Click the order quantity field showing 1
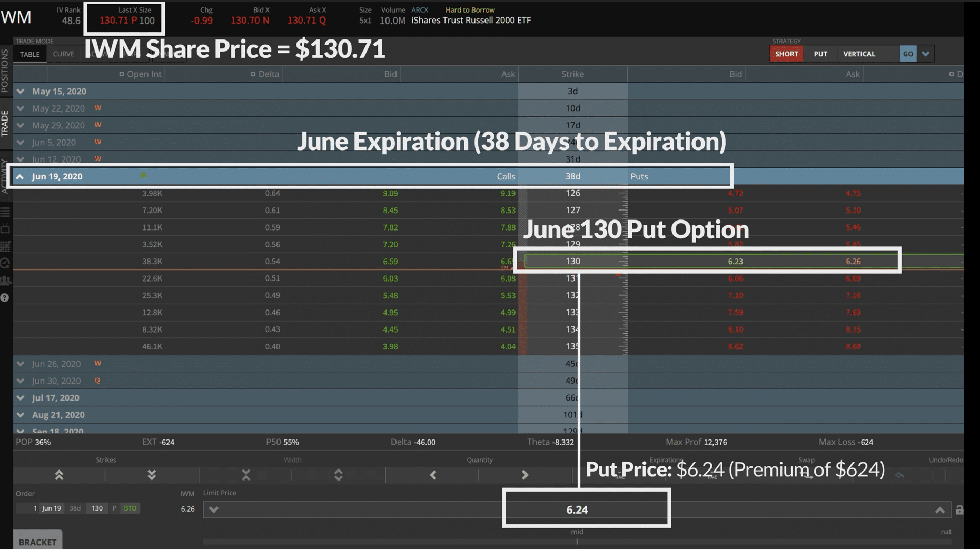Viewport: 980px width, 550px height. pos(28,508)
